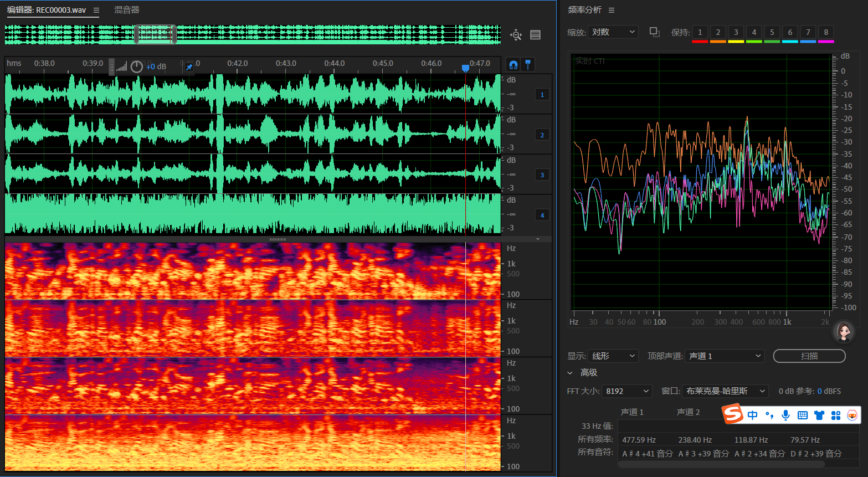Toggle hold button 1
868x477 pixels.
tap(700, 32)
